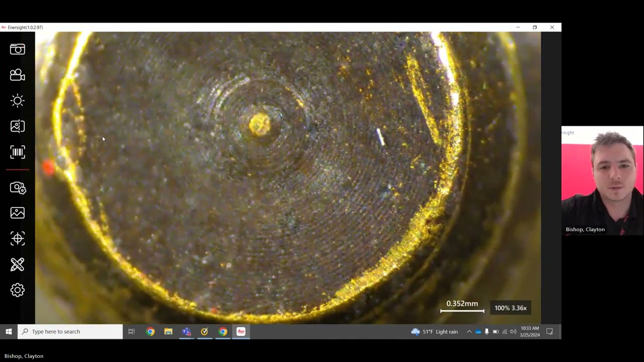Select the Enersight app taskbar icon
This screenshot has width=644, height=362.
coord(241,331)
